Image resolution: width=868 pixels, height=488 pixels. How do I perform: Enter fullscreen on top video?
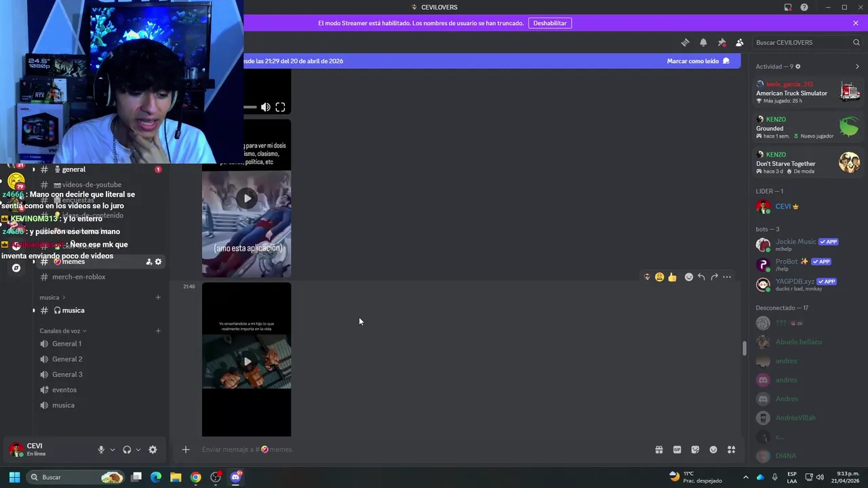280,107
